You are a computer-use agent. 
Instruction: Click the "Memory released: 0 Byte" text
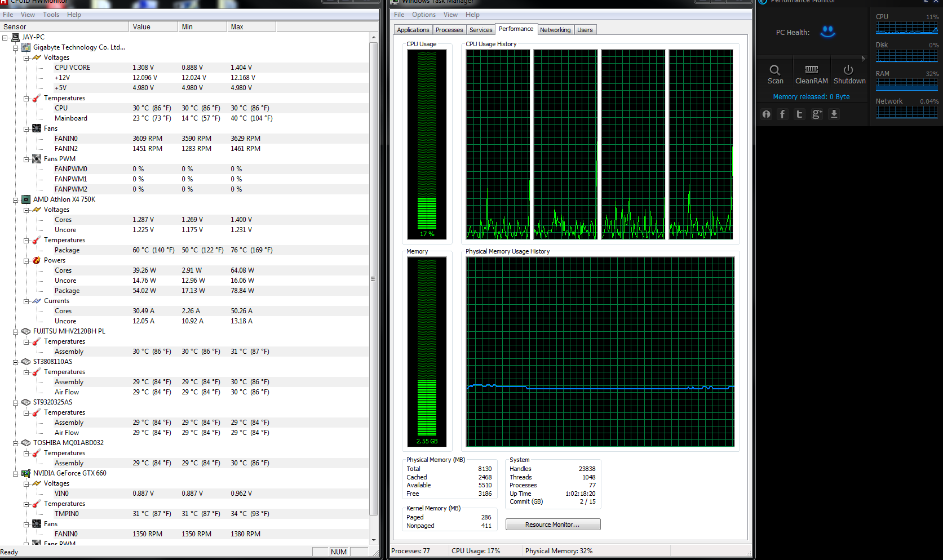click(811, 97)
